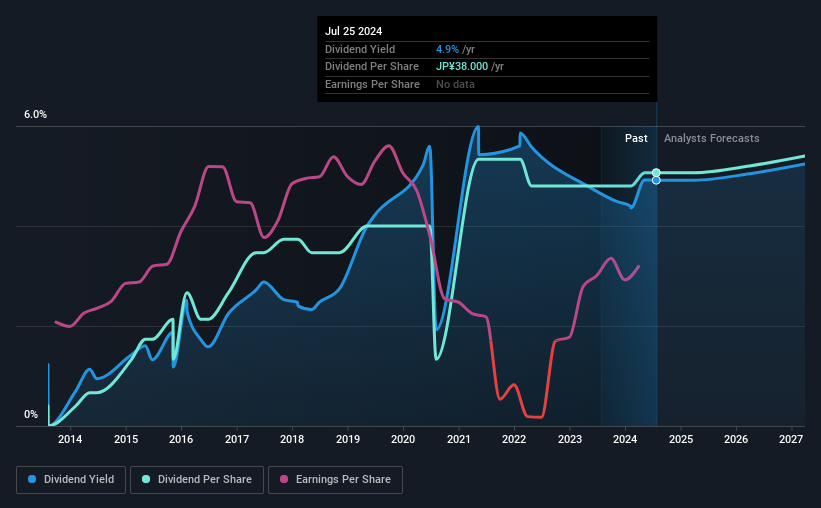Toggle the Dividend Per Share legend button
The image size is (821, 508).
pos(197,480)
